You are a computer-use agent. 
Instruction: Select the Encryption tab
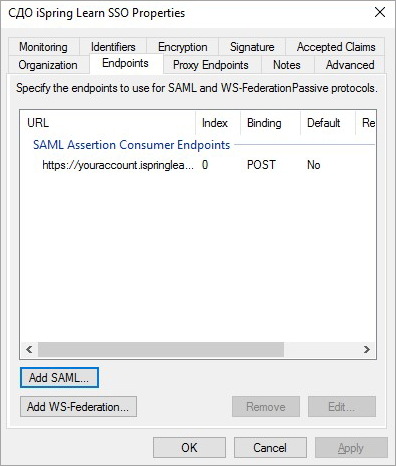pos(182,47)
